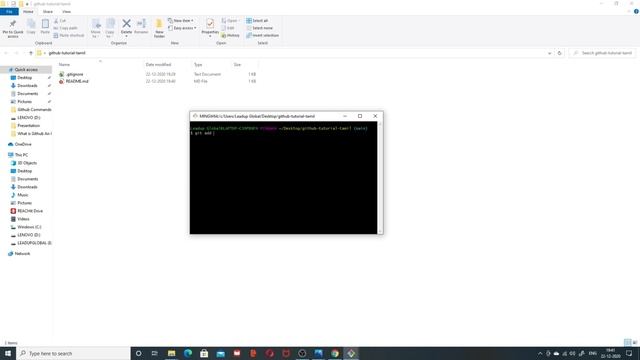Image resolution: width=640 pixels, height=360 pixels.
Task: Open Microsoft Edge from taskbar
Action: pos(188,353)
